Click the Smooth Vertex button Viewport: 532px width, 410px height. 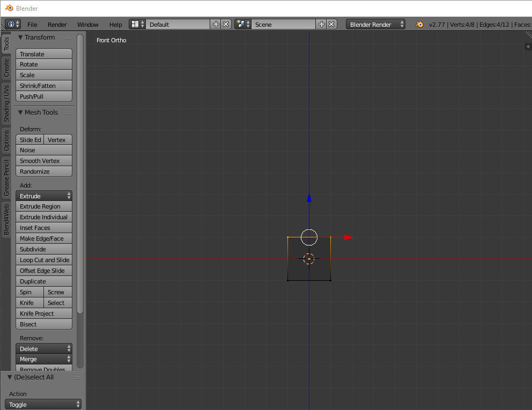(x=44, y=161)
